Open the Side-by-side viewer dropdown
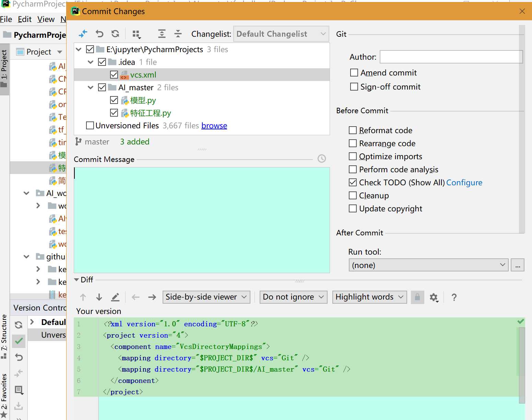The height and width of the screenshot is (420, 532). [206, 297]
